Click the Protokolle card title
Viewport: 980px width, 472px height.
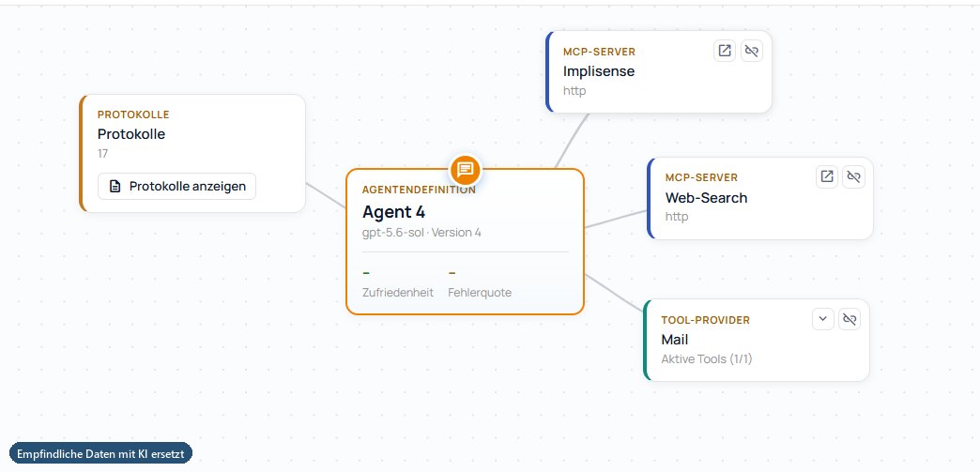[x=131, y=134]
